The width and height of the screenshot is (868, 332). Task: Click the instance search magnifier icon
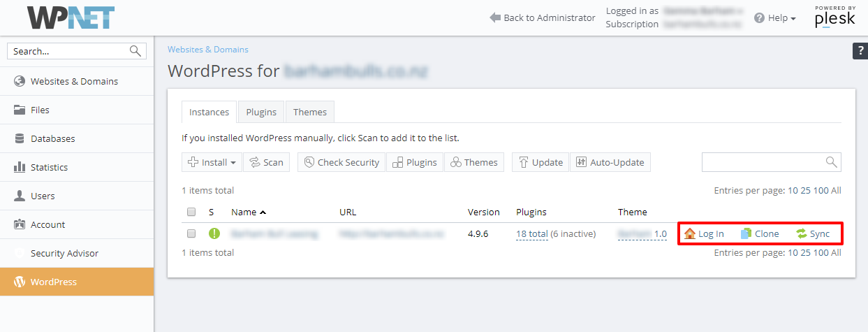831,162
